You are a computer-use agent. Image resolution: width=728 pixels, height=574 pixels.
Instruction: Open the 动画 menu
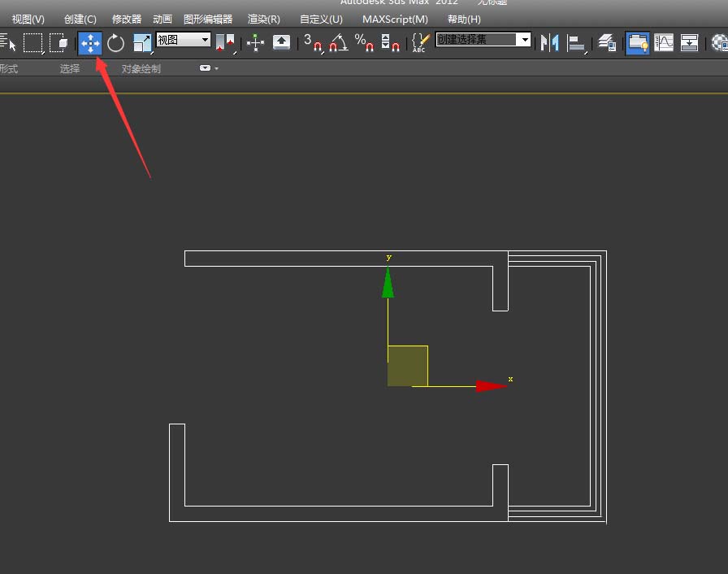pos(162,20)
